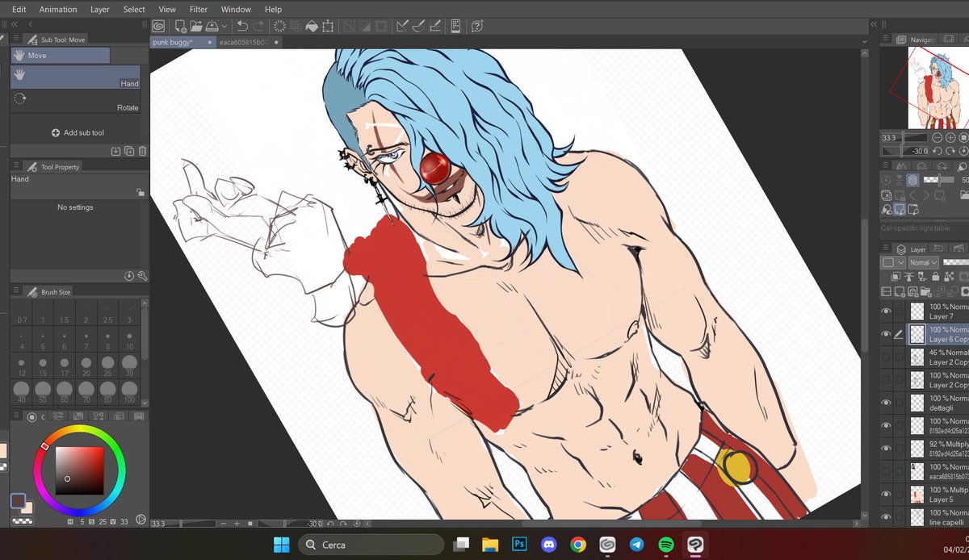Hide the dettagli layer eye icon

pos(887,403)
